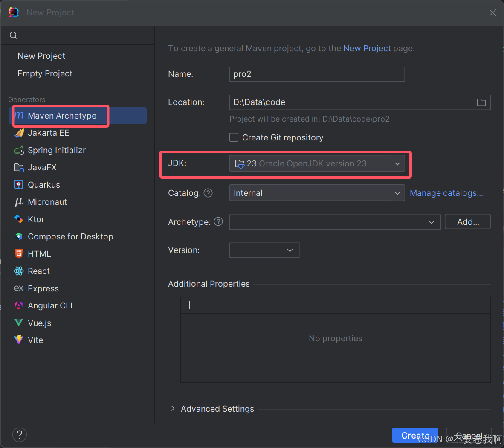Expand Advanced Settings section
The height and width of the screenshot is (448, 504).
click(x=173, y=408)
